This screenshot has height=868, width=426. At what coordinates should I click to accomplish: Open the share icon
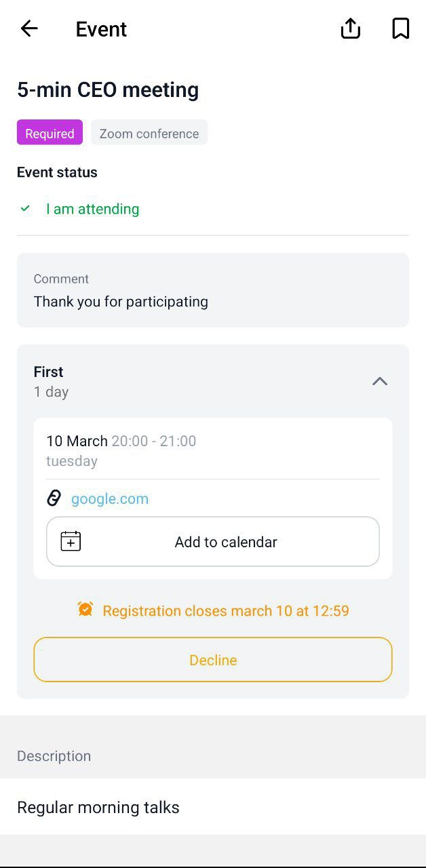coord(350,28)
